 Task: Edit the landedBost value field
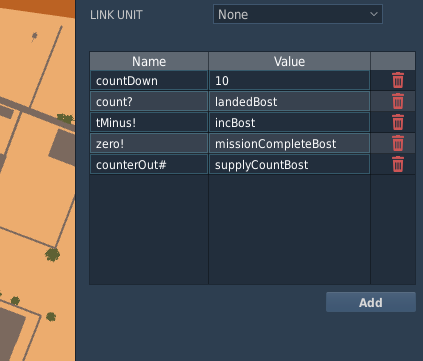tap(289, 101)
